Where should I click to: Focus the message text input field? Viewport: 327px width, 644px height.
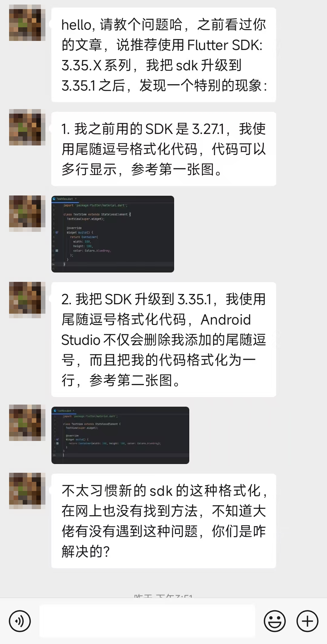tap(147, 621)
